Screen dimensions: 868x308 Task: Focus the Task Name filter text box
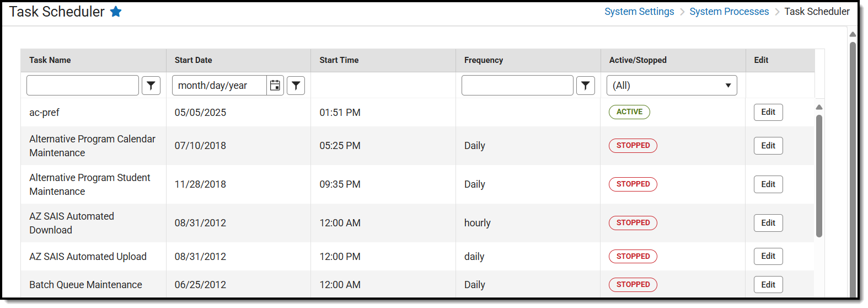click(83, 86)
